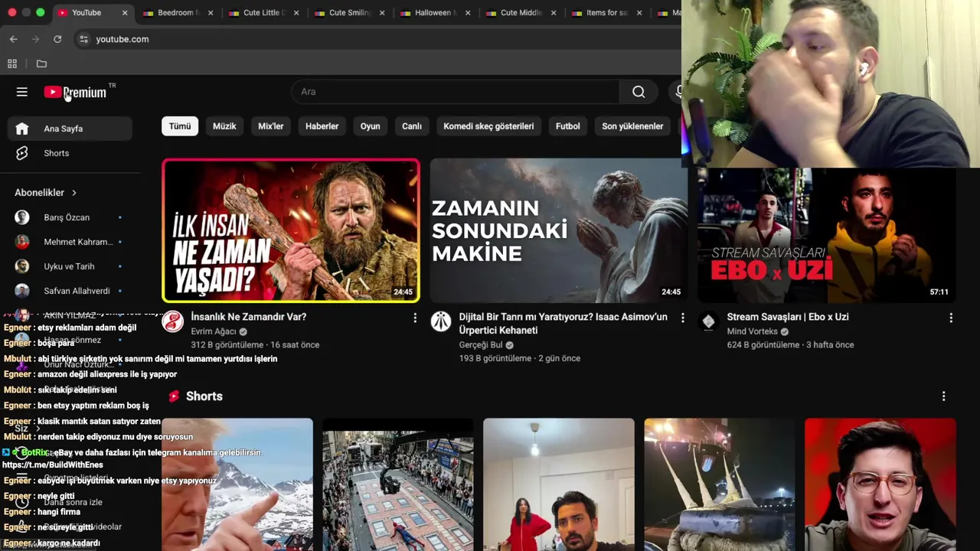
Task: Open Mind Vorteks channel avatar
Action: [709, 321]
